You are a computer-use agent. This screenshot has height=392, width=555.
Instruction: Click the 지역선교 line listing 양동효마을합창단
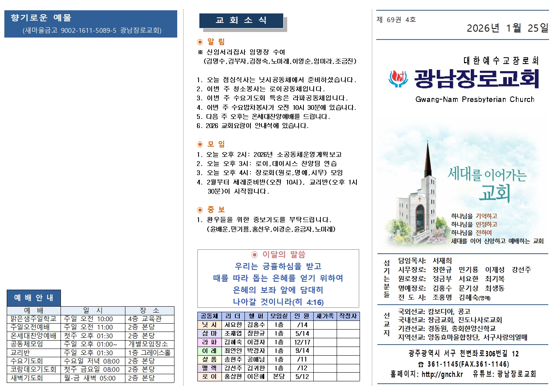[x=463, y=337]
